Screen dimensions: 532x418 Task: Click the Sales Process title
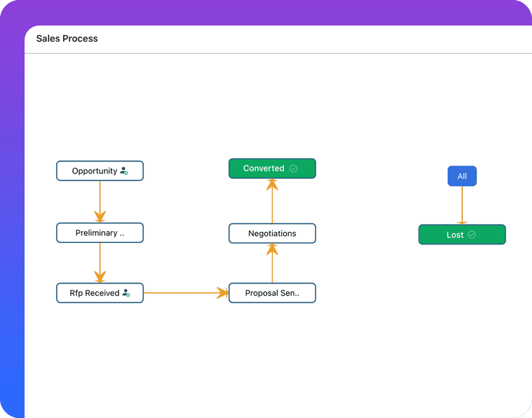pyautogui.click(x=67, y=39)
